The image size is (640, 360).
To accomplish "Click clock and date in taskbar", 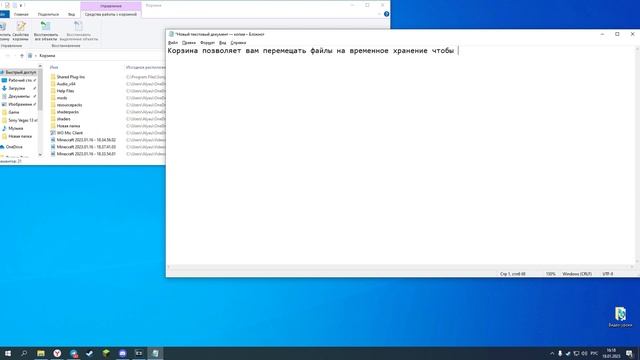I will click(611, 353).
